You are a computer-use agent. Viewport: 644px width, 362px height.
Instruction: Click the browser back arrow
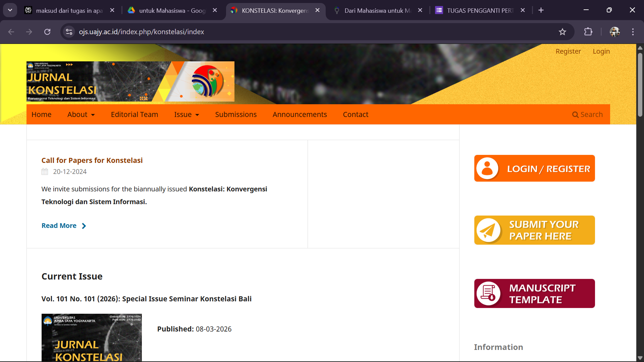[x=11, y=32]
